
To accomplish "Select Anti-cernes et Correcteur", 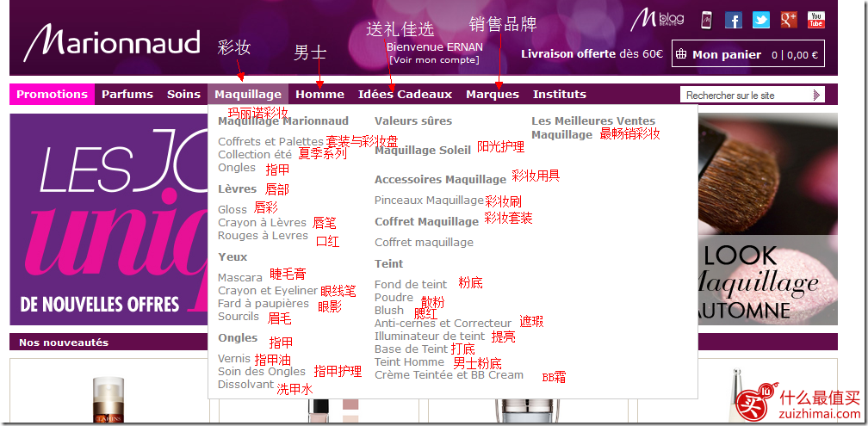I will point(443,323).
